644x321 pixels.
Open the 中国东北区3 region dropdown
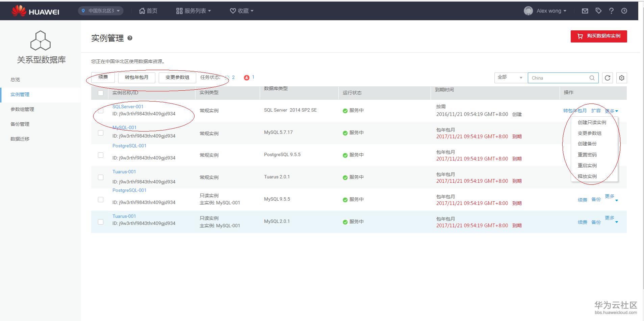pos(101,11)
